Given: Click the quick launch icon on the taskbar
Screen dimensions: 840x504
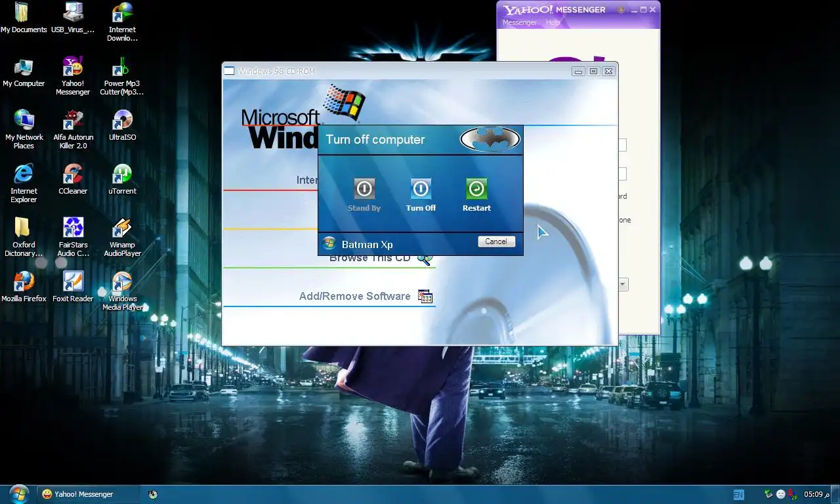Looking at the screenshot, I should tap(153, 494).
